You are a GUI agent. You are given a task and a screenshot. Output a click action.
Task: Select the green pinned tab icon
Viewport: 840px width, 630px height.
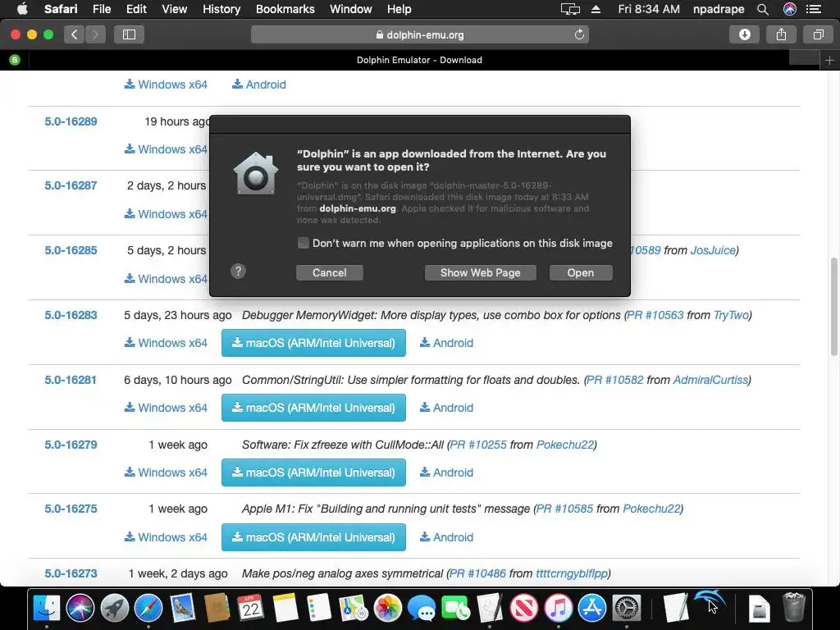15,60
